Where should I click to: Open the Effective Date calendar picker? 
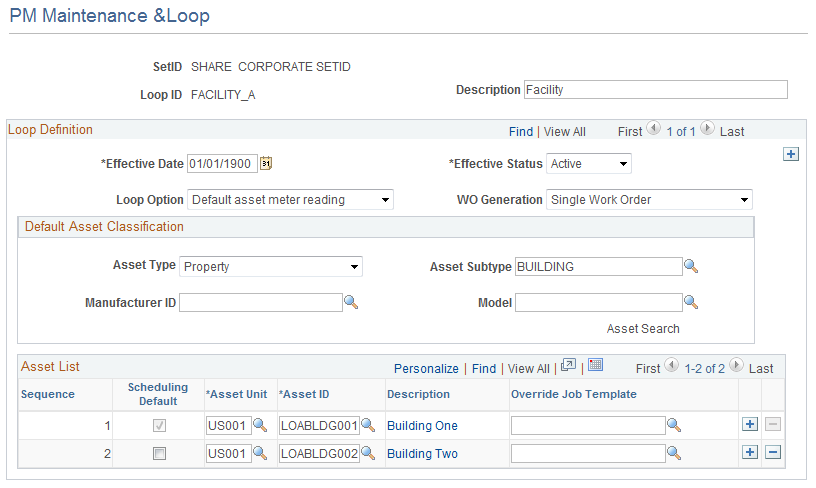tap(266, 163)
